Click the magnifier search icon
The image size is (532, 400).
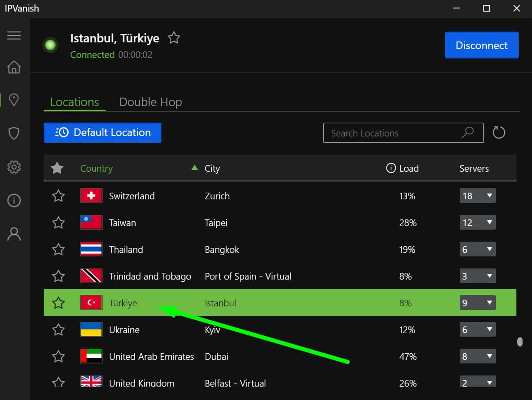[x=467, y=132]
